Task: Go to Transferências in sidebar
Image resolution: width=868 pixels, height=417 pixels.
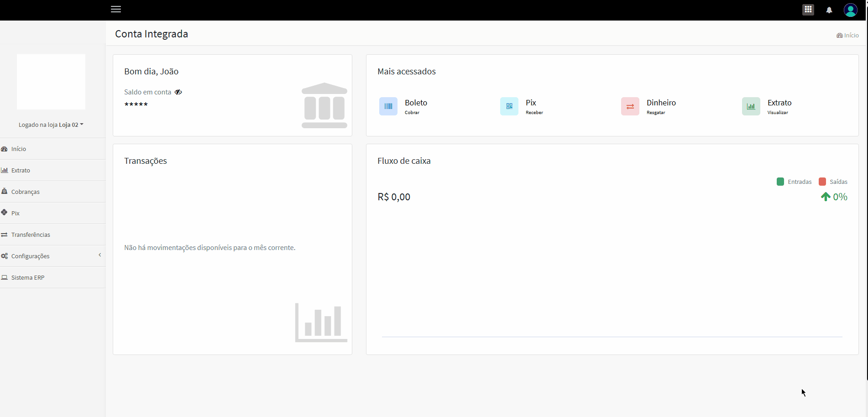Action: [x=31, y=235]
